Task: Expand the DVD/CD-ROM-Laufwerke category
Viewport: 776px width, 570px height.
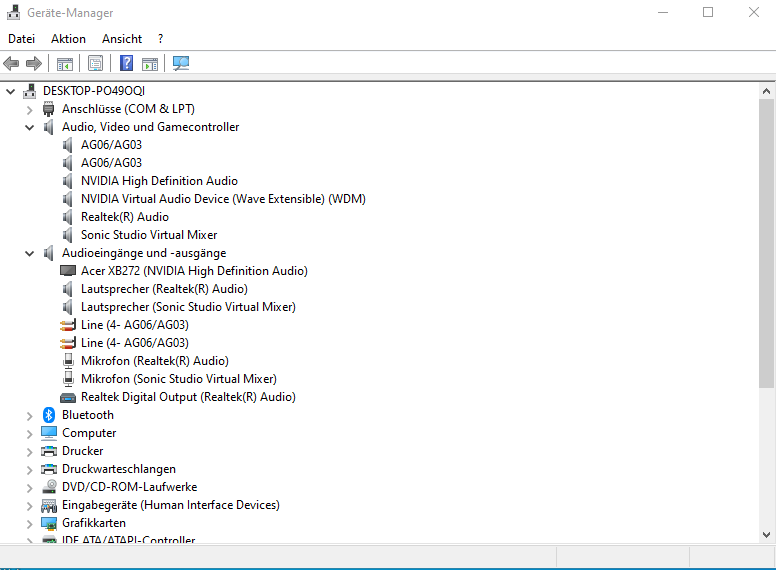Action: [x=29, y=488]
